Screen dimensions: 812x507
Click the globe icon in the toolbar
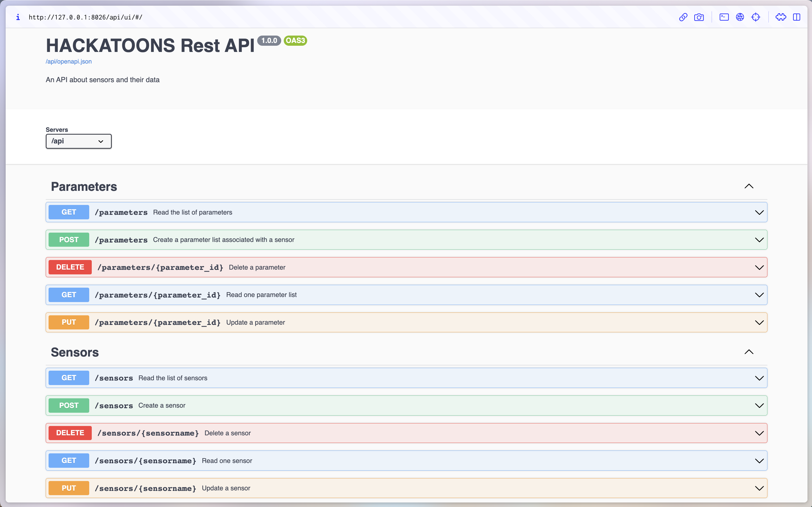click(740, 17)
